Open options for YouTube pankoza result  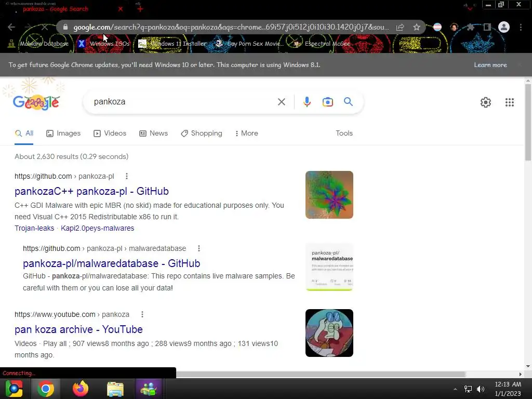point(142,314)
